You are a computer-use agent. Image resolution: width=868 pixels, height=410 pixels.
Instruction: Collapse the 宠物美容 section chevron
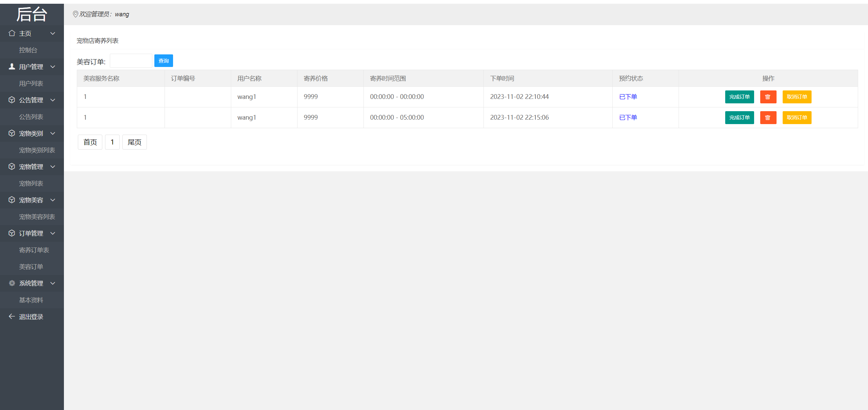pos(53,200)
